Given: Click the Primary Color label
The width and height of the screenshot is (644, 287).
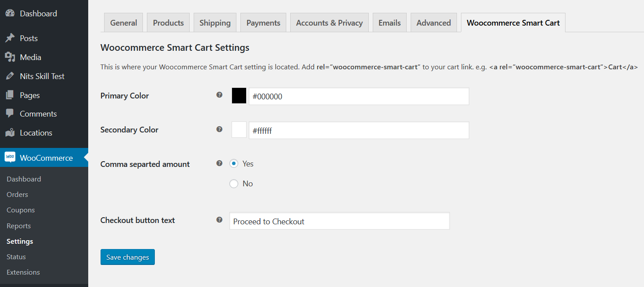Looking at the screenshot, I should [x=125, y=96].
